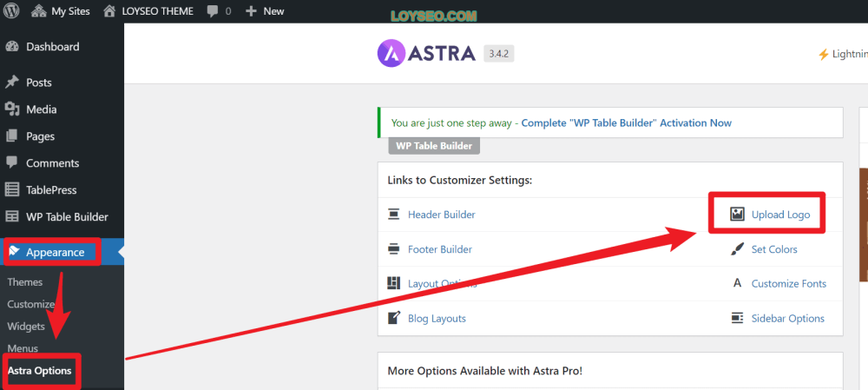Open Astra Options submenu item
Viewport: 868px width, 390px height.
pyautogui.click(x=39, y=370)
